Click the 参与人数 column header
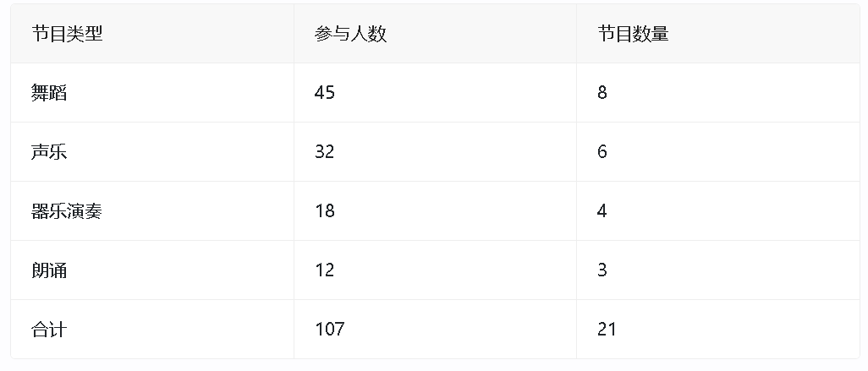The image size is (868, 371). pos(350,34)
